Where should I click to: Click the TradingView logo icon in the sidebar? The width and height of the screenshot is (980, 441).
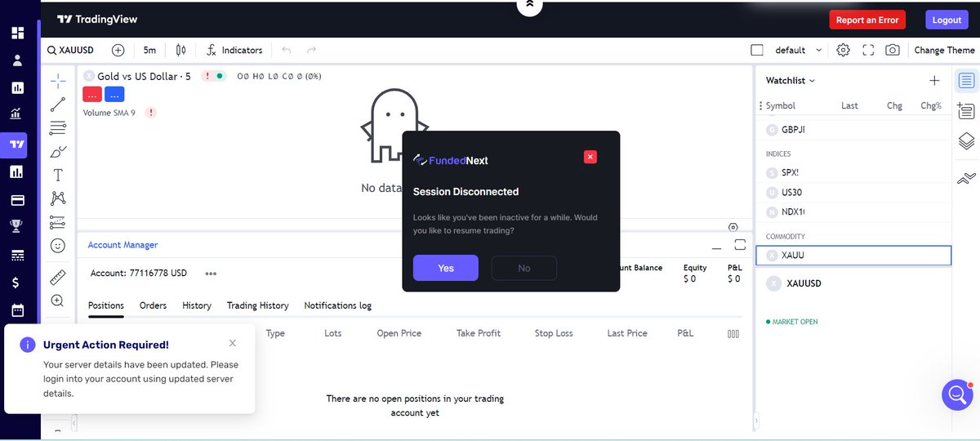click(x=17, y=145)
